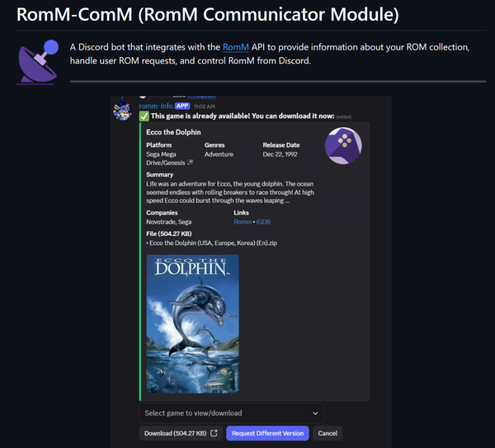Click the file name Ecco the Dolphin (USA, Europe, Korea) (En).zip
Viewport: 495px width, 448px height.
[x=213, y=243]
